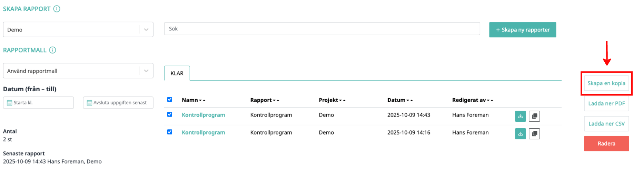Click the info icon beside RAPPORTMALL

click(x=52, y=50)
